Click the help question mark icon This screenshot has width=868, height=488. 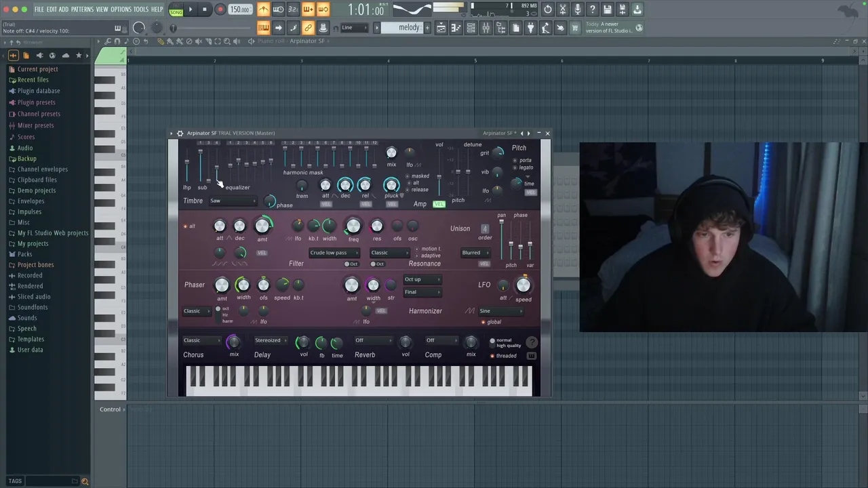tap(592, 9)
